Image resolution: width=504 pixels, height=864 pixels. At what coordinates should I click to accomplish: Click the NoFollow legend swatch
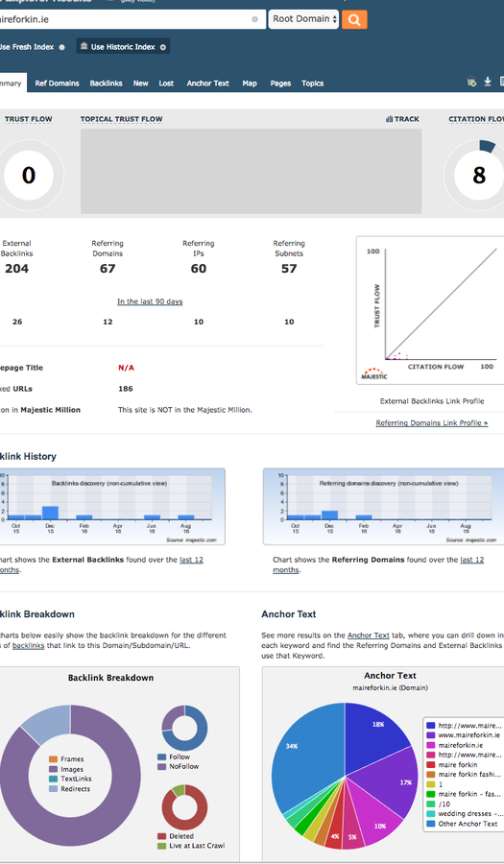[162, 766]
